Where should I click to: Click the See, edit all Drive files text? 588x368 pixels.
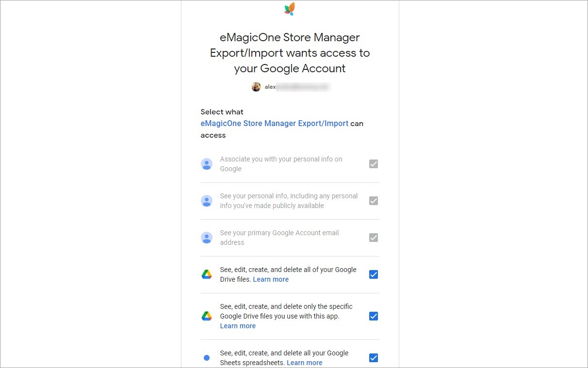click(288, 270)
